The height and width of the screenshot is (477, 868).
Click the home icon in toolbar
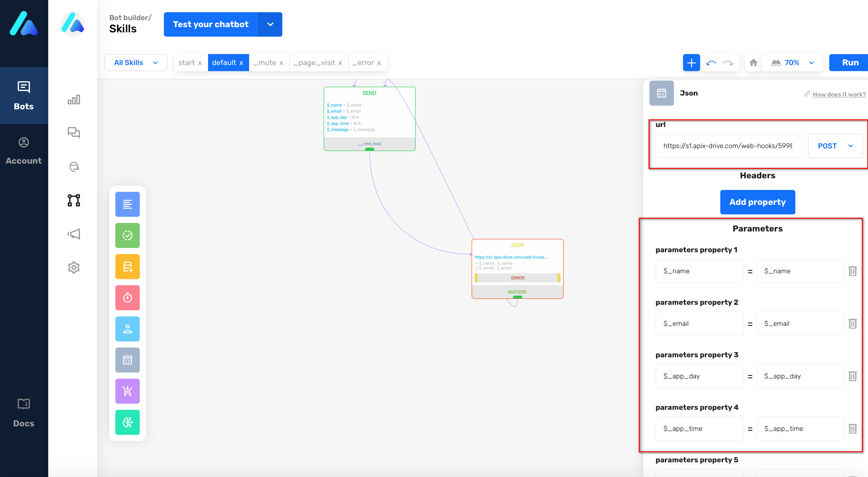pyautogui.click(x=754, y=63)
